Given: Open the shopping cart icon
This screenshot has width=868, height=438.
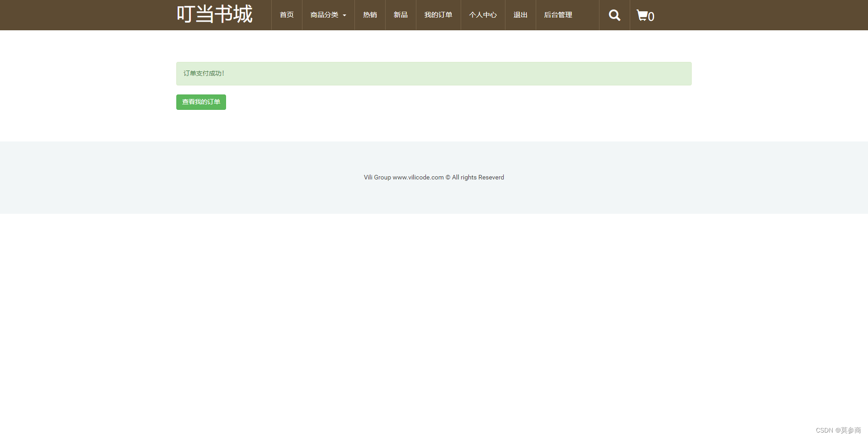Looking at the screenshot, I should [645, 16].
